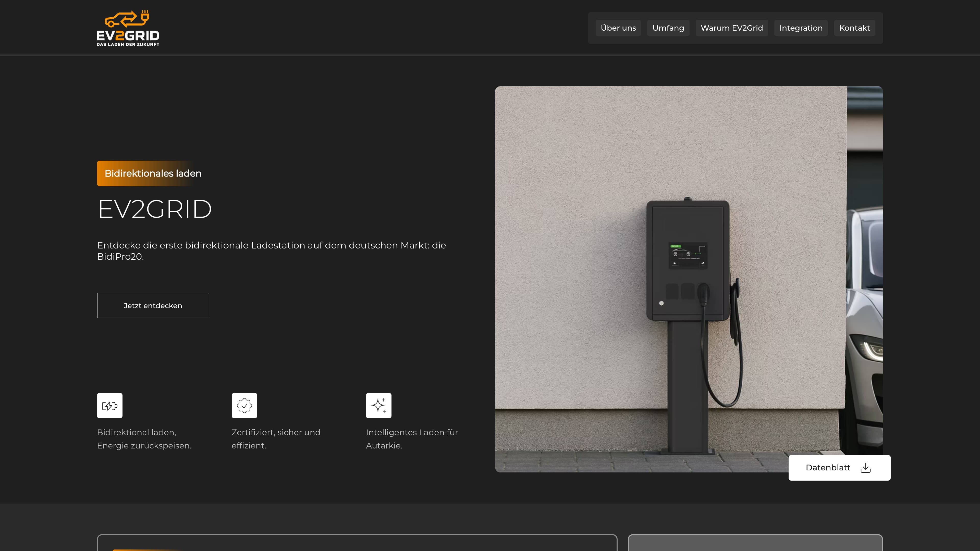Viewport: 980px width, 551px height.
Task: Click the download arrow icon beside Datenblatt
Action: [865, 468]
